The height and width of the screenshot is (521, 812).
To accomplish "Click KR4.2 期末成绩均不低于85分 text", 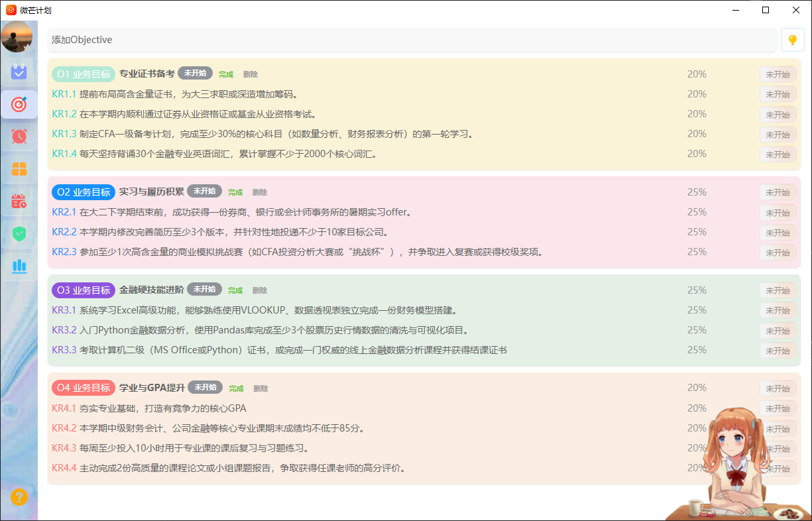I will 208,428.
